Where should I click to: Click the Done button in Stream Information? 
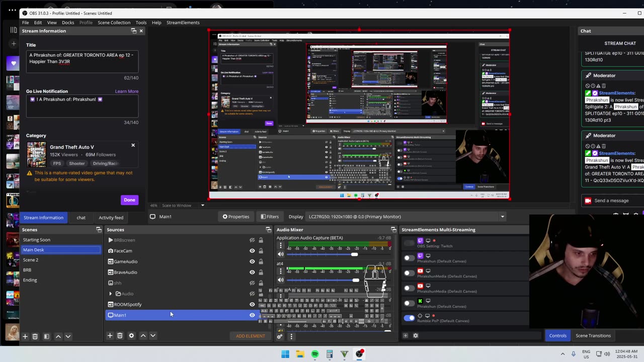(129, 200)
